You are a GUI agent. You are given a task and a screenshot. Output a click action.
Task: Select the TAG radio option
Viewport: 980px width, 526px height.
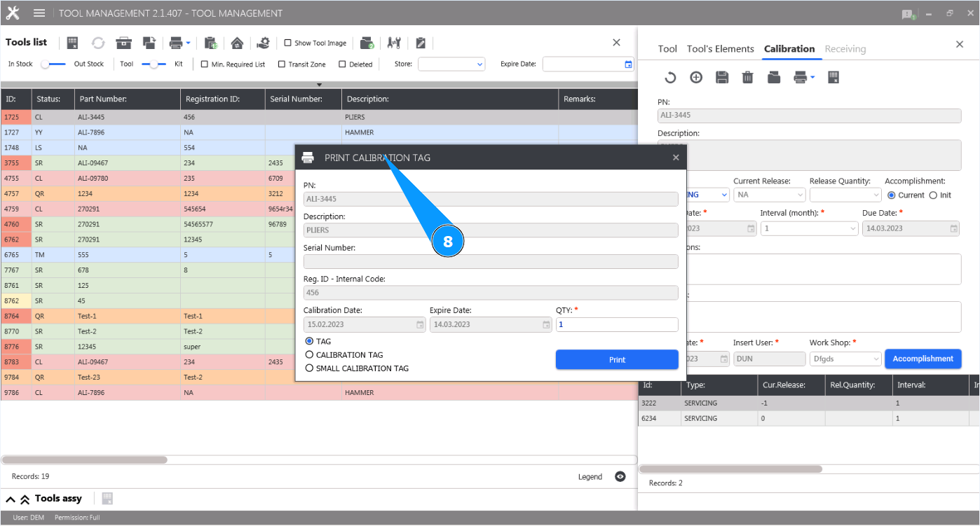point(309,341)
